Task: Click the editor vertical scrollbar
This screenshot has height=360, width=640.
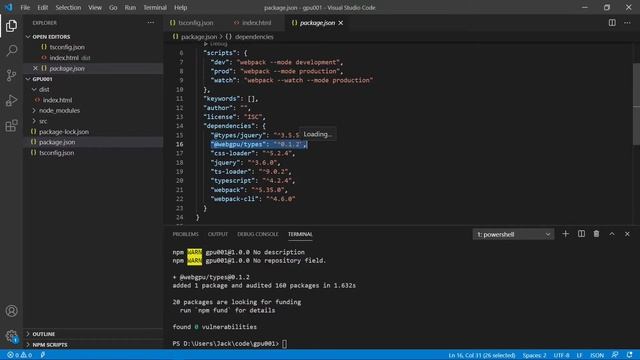Action: point(636,104)
